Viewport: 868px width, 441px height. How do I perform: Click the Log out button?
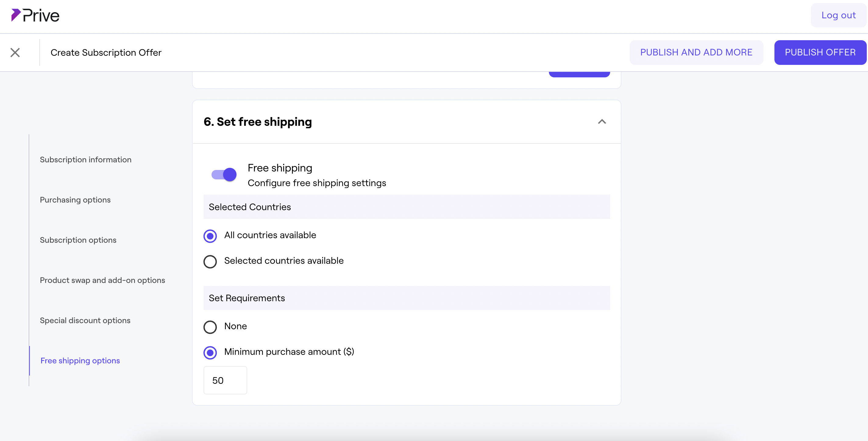tap(838, 16)
